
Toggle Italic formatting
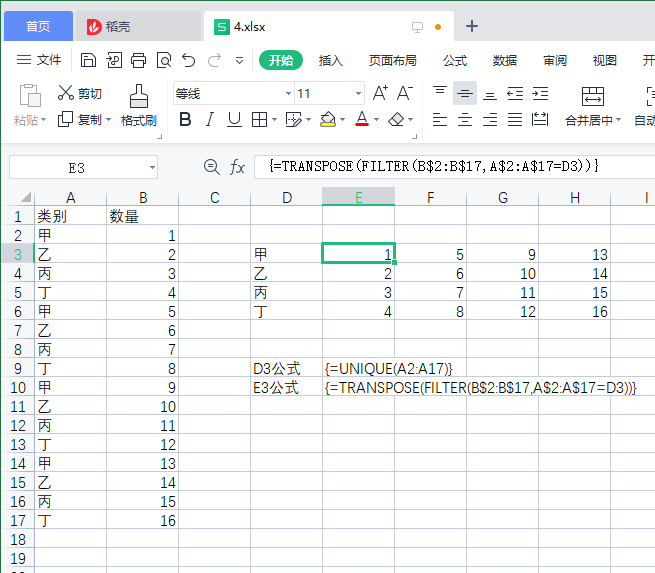[210, 120]
